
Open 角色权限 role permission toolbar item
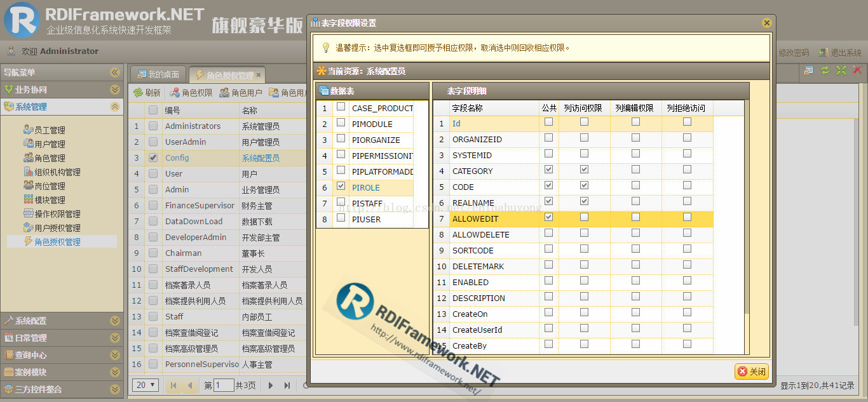coord(191,93)
